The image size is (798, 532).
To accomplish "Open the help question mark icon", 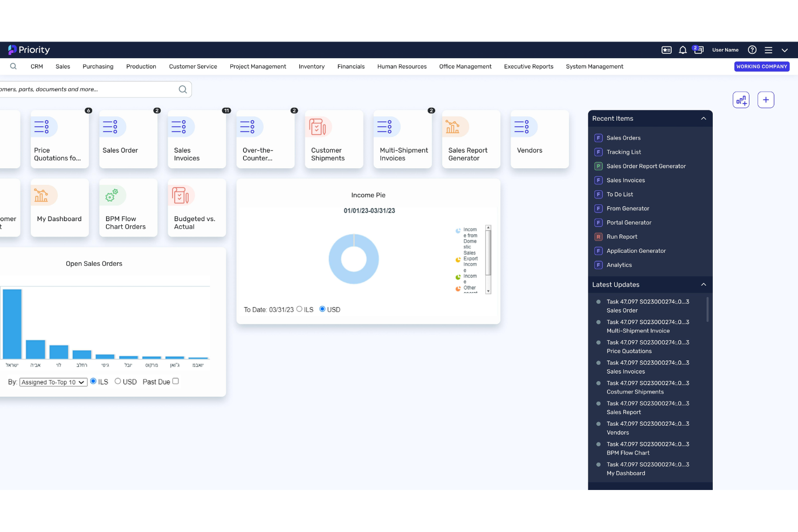I will point(752,50).
